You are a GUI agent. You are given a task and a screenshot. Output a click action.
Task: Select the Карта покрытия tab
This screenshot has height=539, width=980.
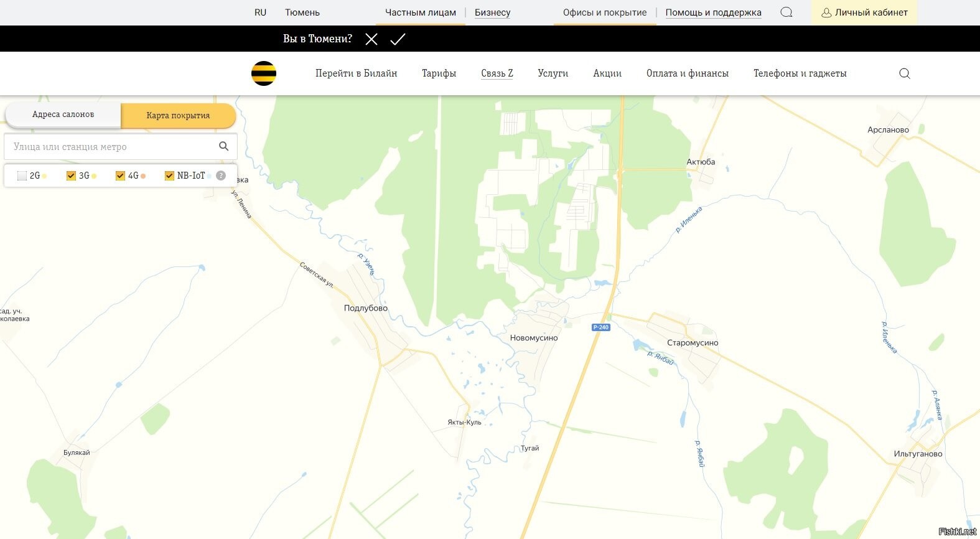(x=178, y=115)
